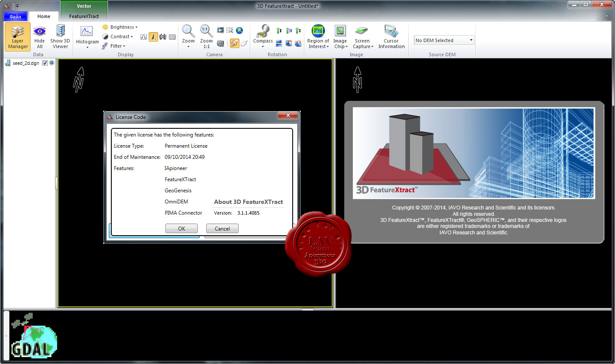Click the green arrow Z rotation icon
The image size is (615, 364).
click(x=298, y=30)
